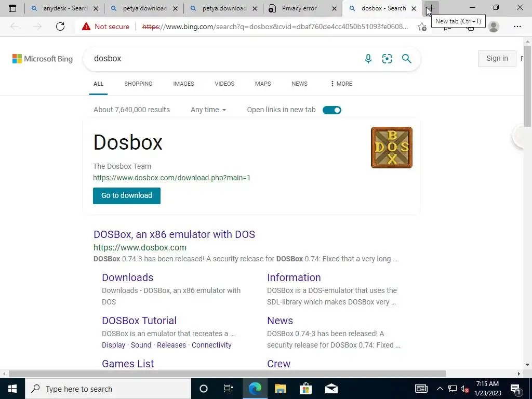
Task: Click the Not secure warning triangle icon
Action: pyautogui.click(x=86, y=26)
